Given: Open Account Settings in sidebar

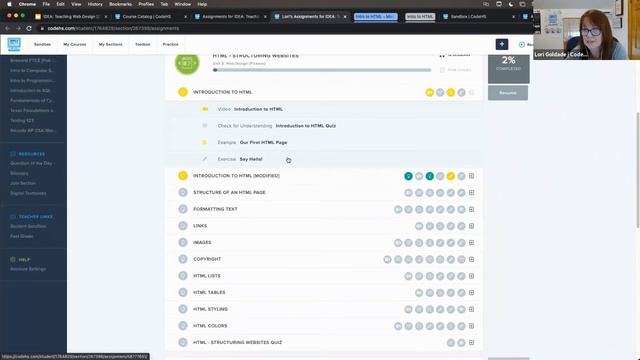Looking at the screenshot, I should tap(28, 269).
